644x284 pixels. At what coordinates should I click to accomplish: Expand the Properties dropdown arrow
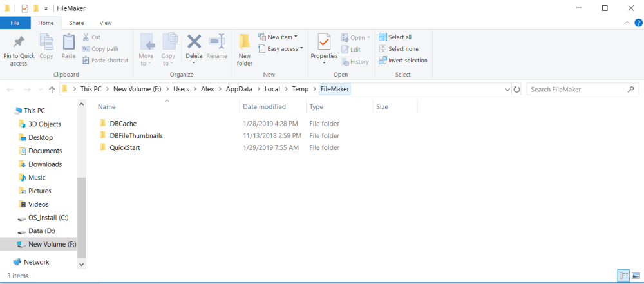pos(324,63)
